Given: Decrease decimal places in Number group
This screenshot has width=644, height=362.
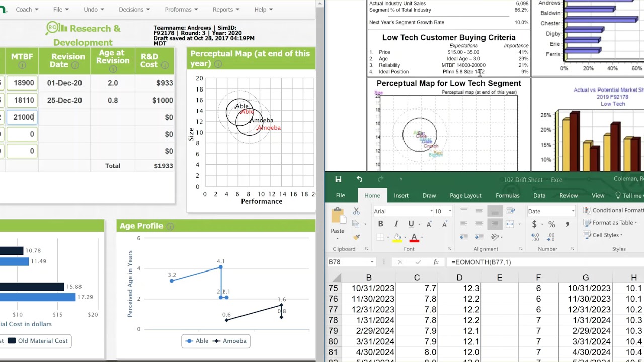Looking at the screenshot, I should (x=550, y=237).
